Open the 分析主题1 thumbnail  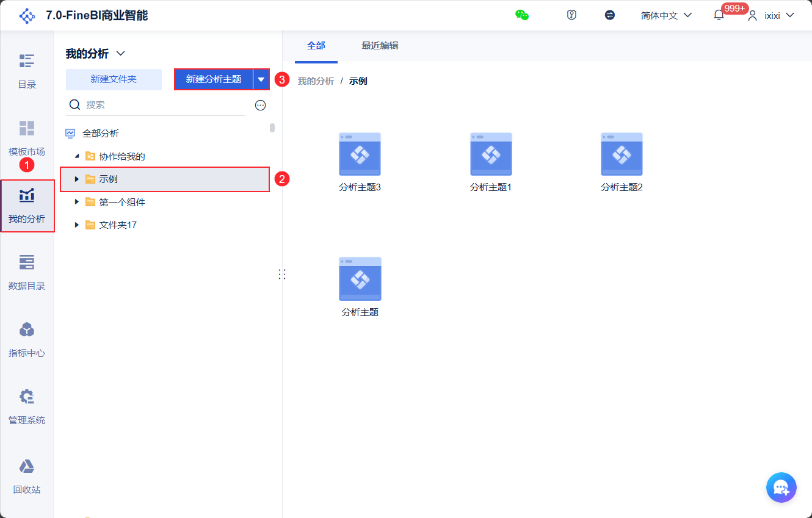click(x=491, y=154)
